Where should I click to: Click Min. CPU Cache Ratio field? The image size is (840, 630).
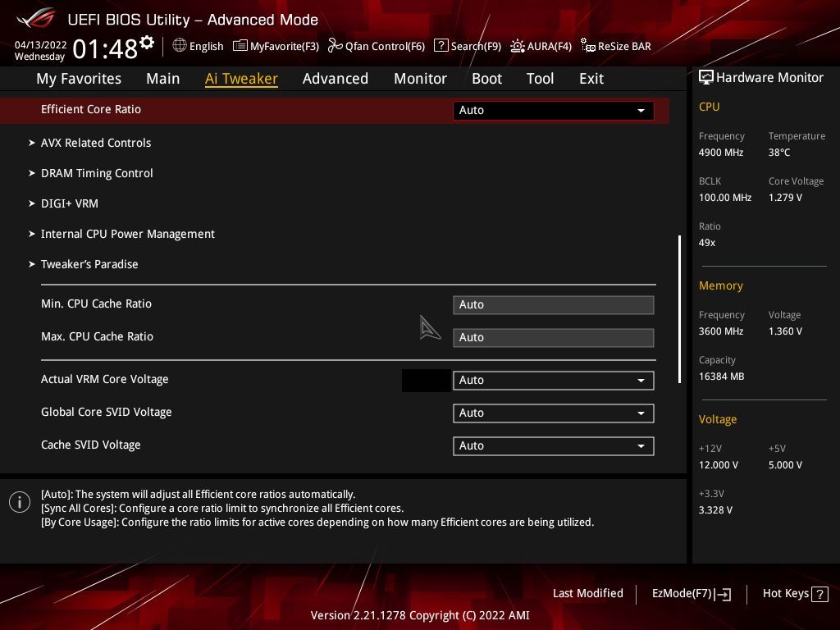click(x=553, y=305)
